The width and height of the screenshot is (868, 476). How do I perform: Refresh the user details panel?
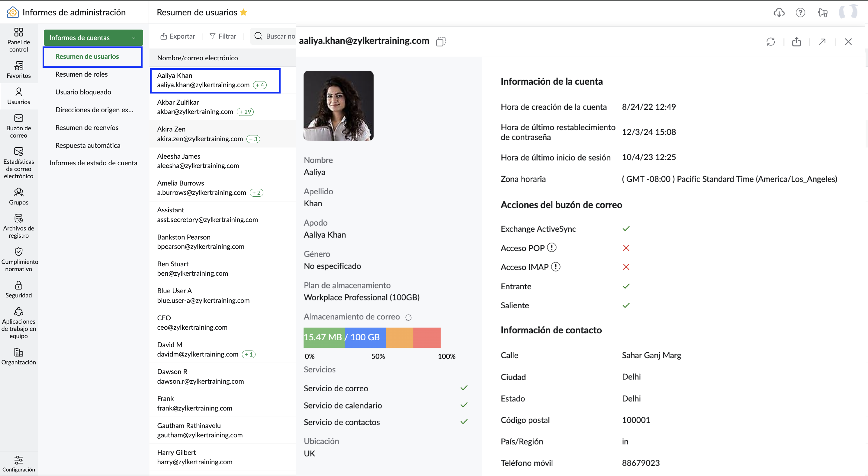771,42
